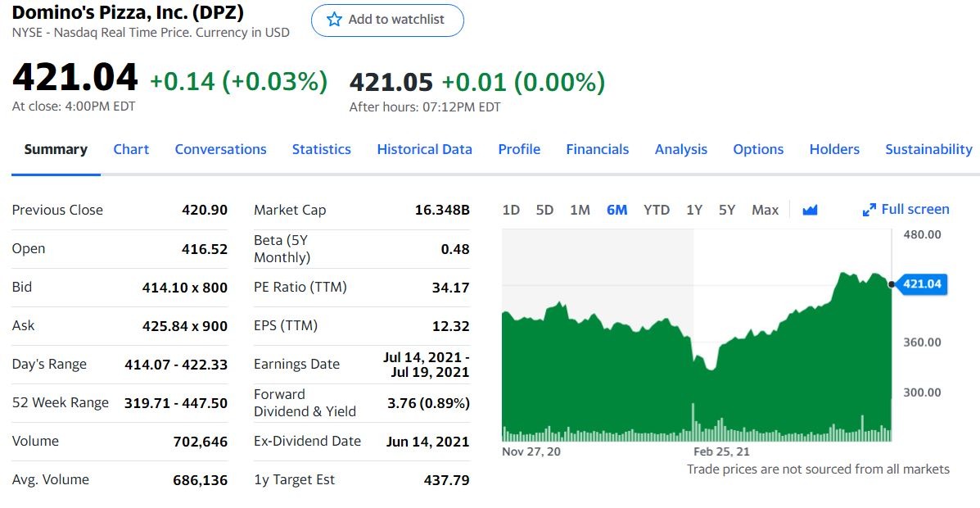Click the dividend yield 3.76 (0.89%)
Viewport: 980px width, 508px height.
coord(429,403)
